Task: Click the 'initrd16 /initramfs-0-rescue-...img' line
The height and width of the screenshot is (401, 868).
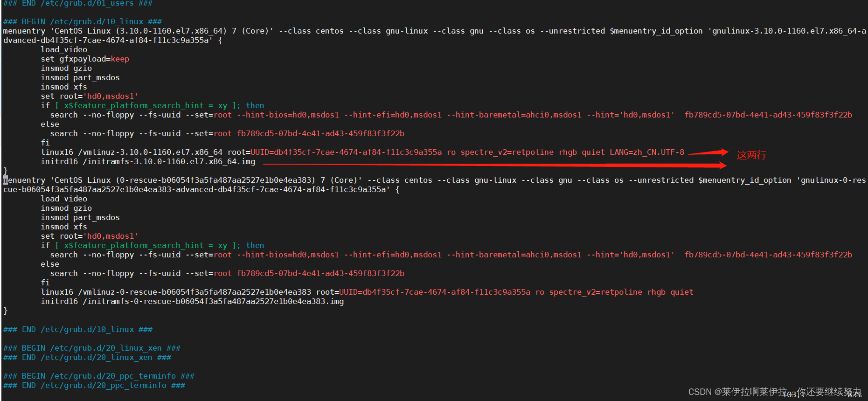Action: (x=192, y=301)
